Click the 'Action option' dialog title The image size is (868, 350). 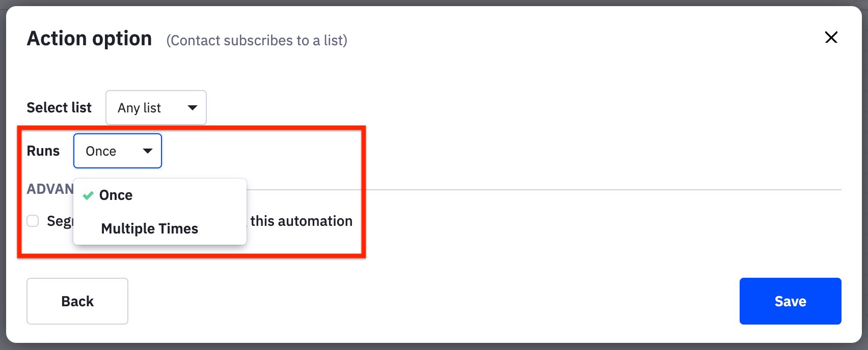point(90,39)
